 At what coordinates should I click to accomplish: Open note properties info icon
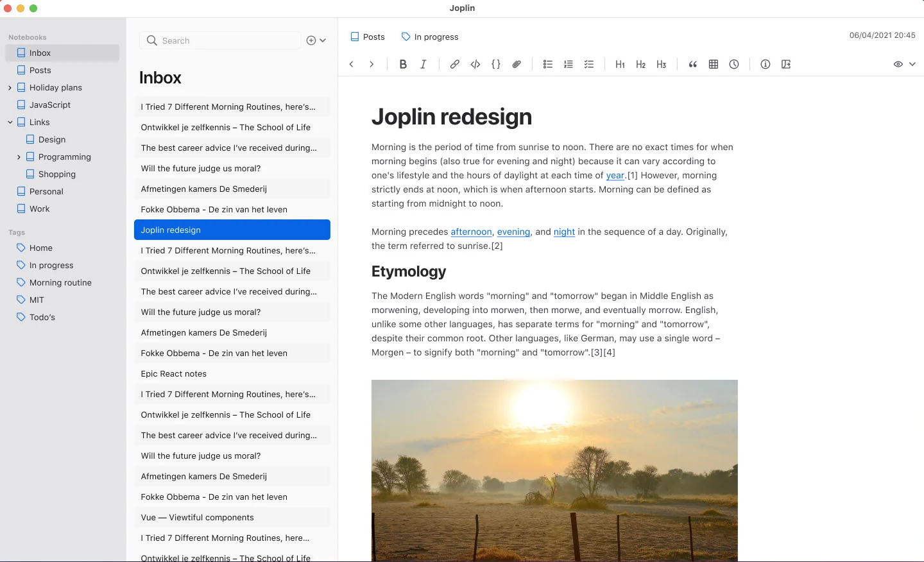766,64
